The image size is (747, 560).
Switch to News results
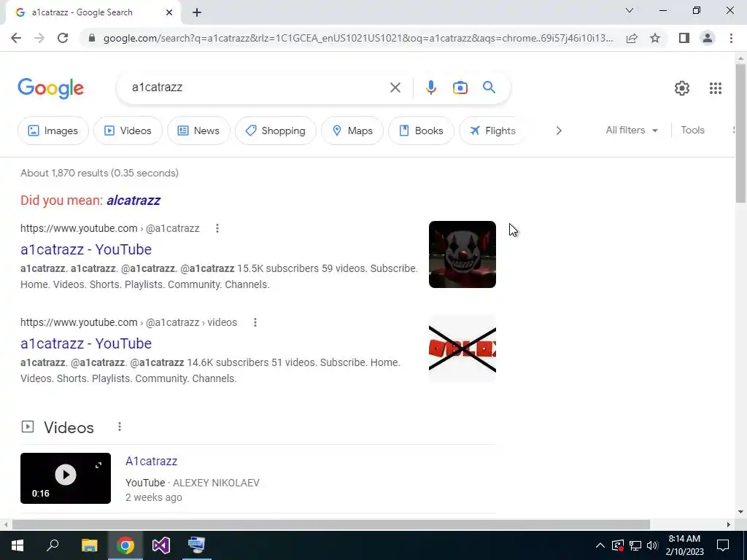(198, 131)
